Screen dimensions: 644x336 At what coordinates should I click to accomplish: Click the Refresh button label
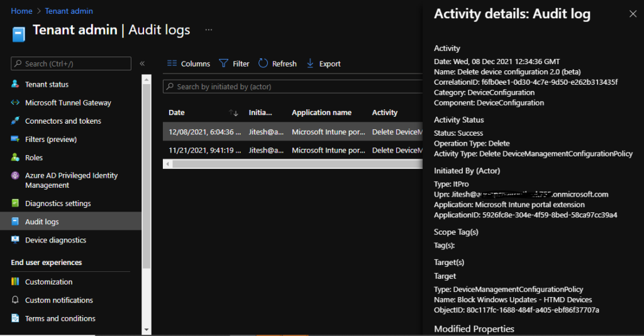pyautogui.click(x=284, y=63)
